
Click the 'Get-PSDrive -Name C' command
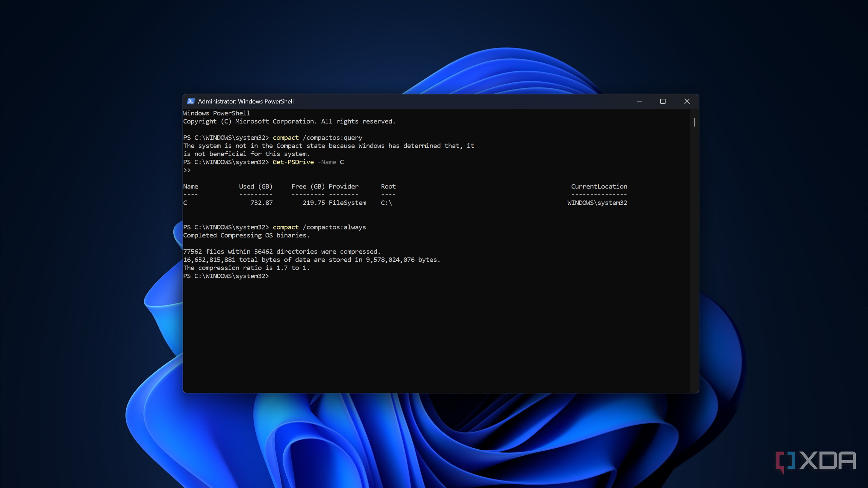pyautogui.click(x=308, y=162)
